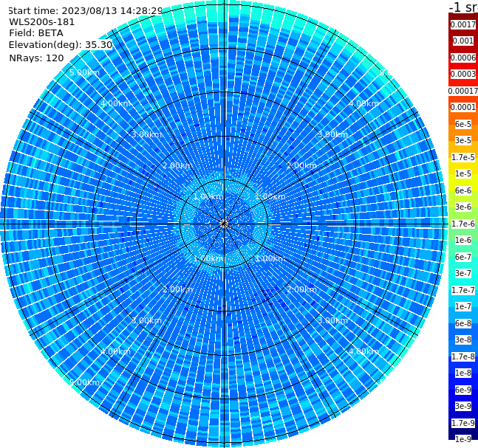Screen dimensions: 478x448
Task: Click the 3e-9 colorbar label
Action: click(463, 406)
